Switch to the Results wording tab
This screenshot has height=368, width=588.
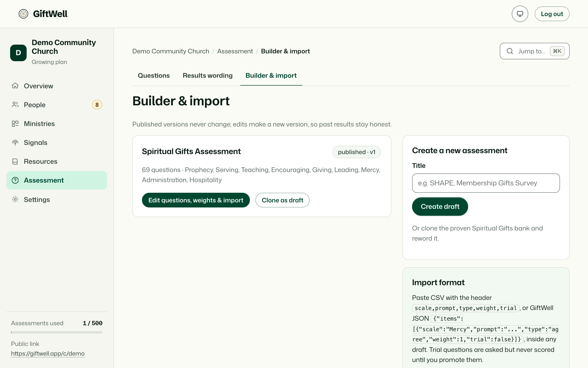pos(207,75)
